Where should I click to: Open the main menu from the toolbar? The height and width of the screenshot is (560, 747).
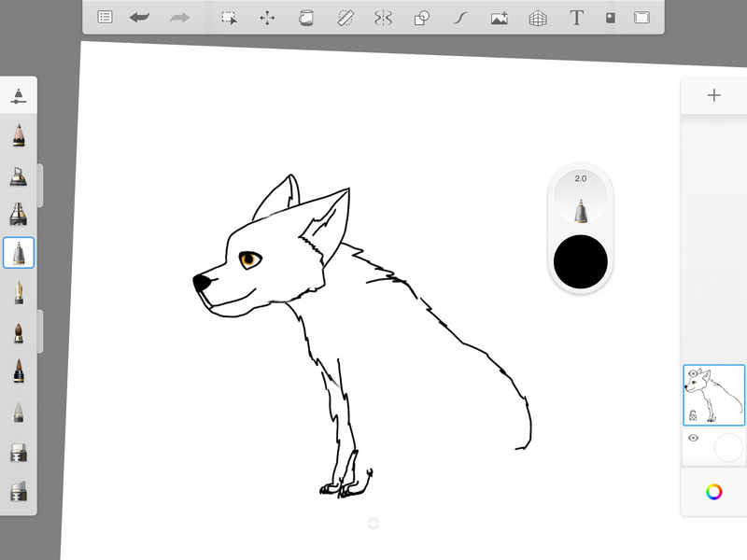point(105,17)
